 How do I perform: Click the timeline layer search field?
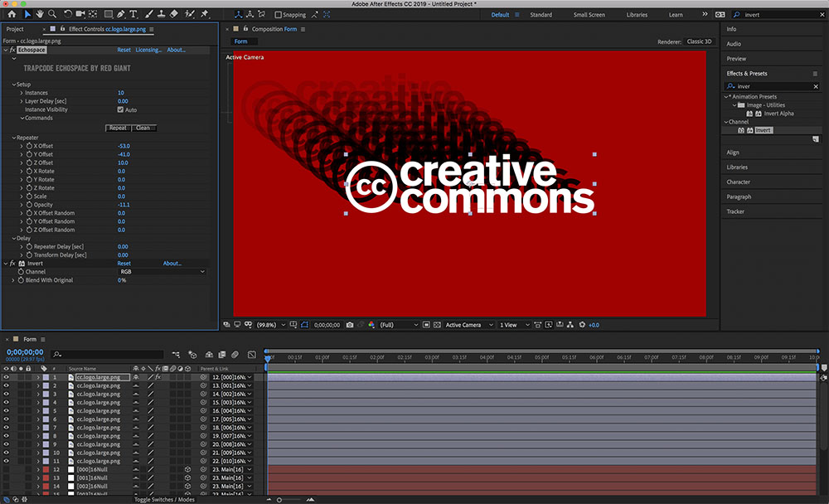107,354
